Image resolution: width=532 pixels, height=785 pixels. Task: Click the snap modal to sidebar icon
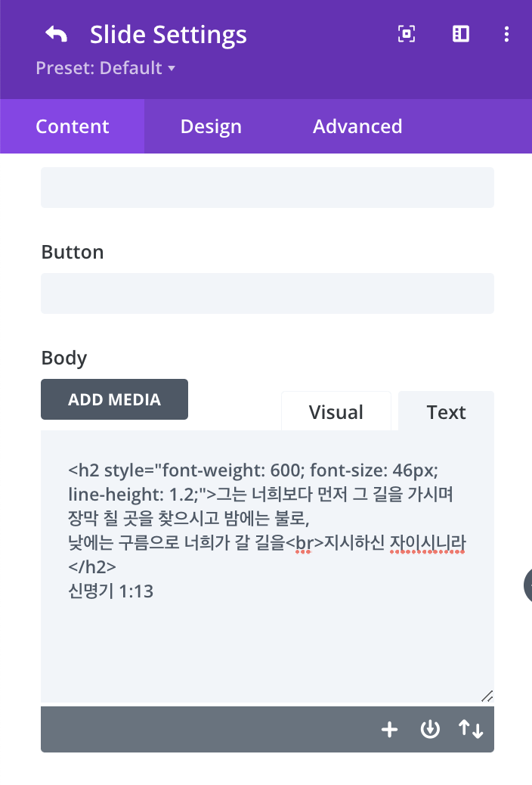pyautogui.click(x=460, y=34)
